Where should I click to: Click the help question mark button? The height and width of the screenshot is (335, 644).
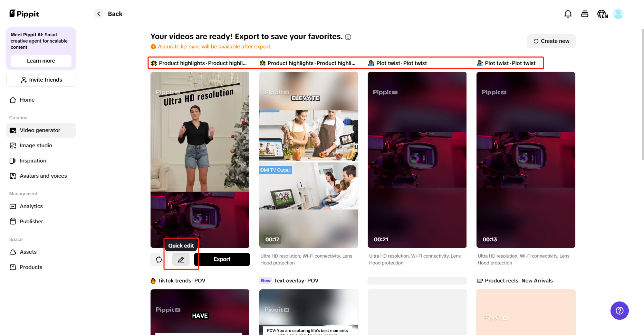[x=619, y=310]
